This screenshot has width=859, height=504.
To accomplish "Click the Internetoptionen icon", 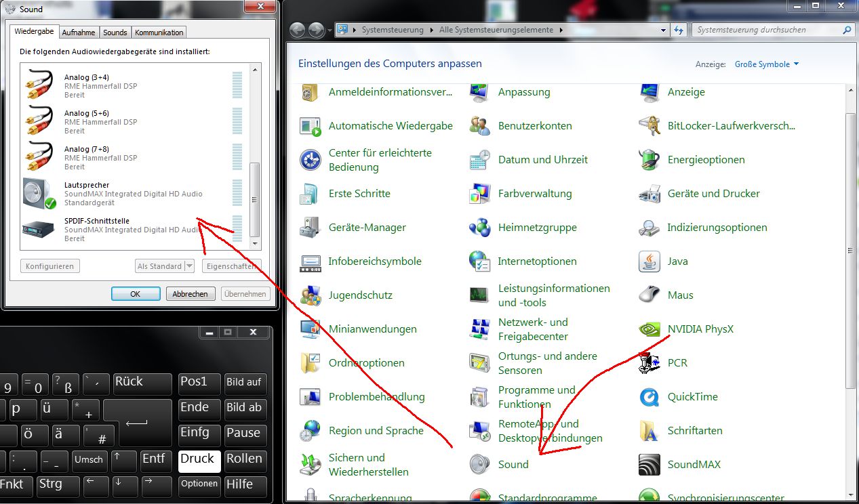I will [x=480, y=261].
